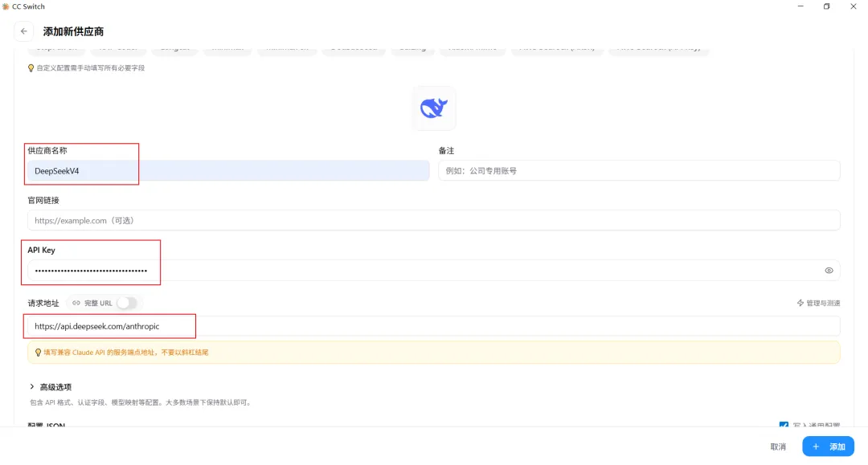Viewport: 868px width, 465px height.
Task: Open 管理与测速 link
Action: tap(818, 303)
